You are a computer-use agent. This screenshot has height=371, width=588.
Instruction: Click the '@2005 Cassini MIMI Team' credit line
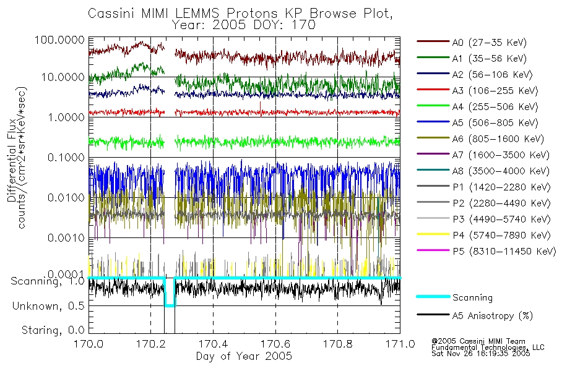pos(478,341)
